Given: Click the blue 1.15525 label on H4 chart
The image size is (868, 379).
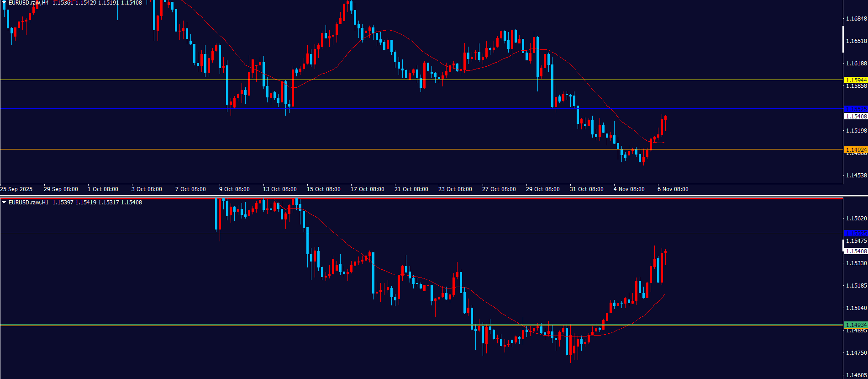Looking at the screenshot, I should 856,109.
